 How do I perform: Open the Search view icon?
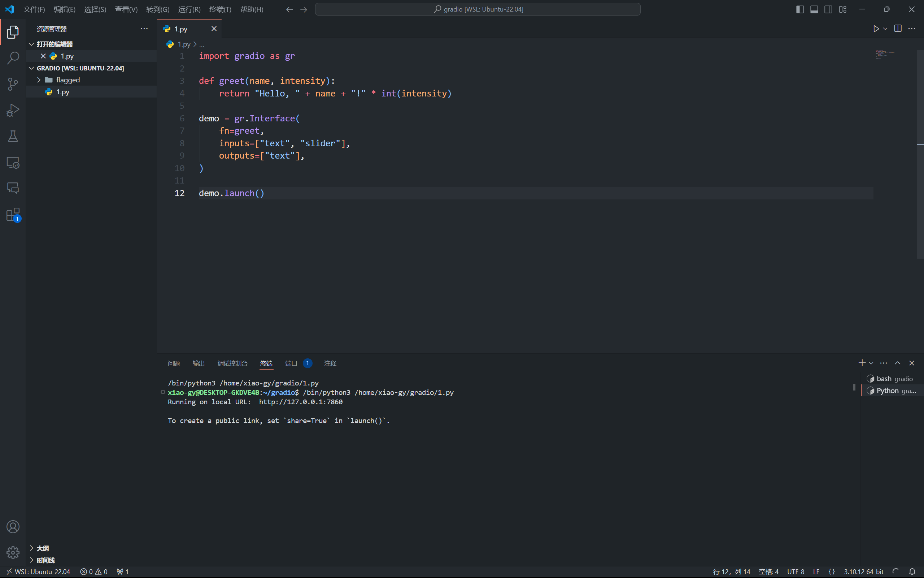13,58
